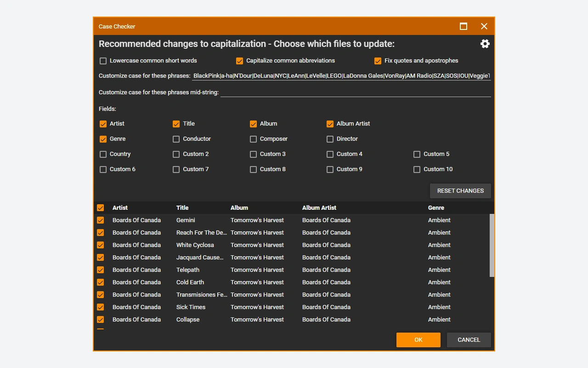This screenshot has height=368, width=588.
Task: Uncheck the Telepath row
Action: tap(100, 270)
